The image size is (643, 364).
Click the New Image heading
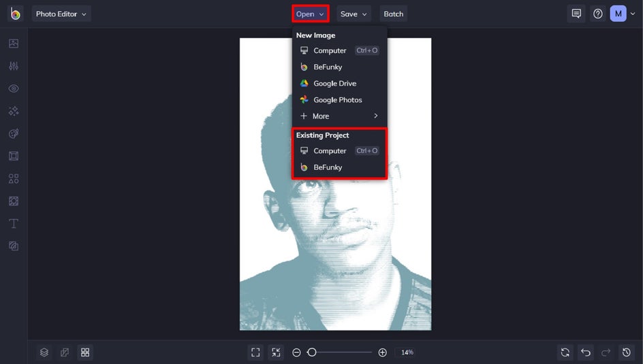pyautogui.click(x=316, y=35)
